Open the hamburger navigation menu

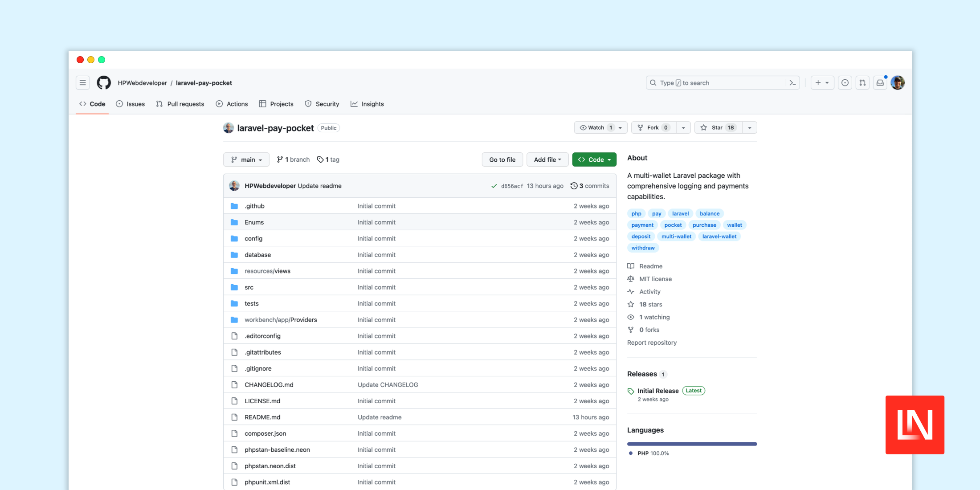click(x=82, y=83)
